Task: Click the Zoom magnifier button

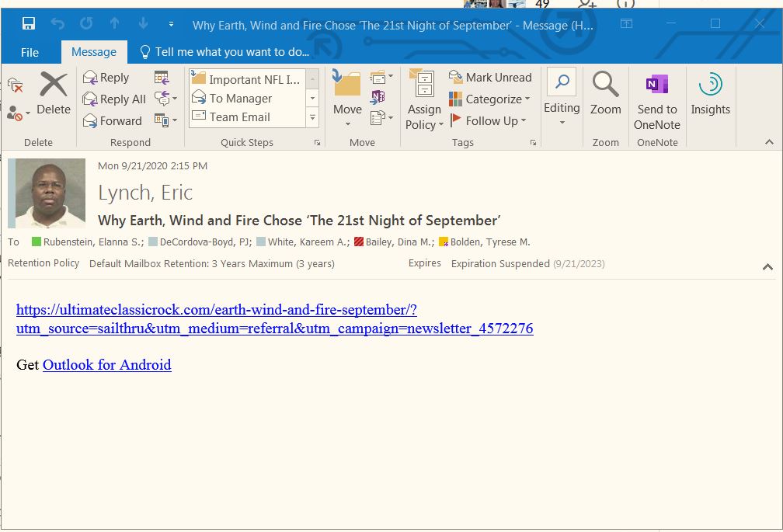Action: [x=605, y=94]
